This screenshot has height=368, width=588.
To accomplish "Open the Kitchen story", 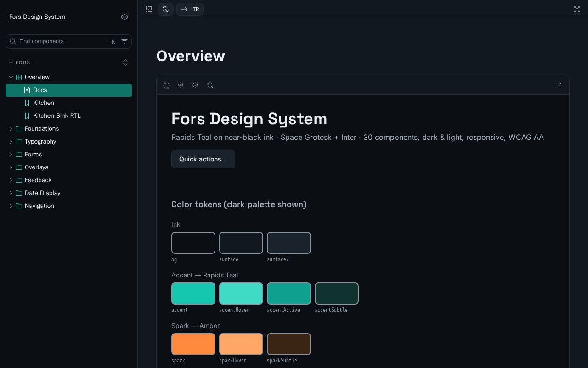I will point(68,103).
